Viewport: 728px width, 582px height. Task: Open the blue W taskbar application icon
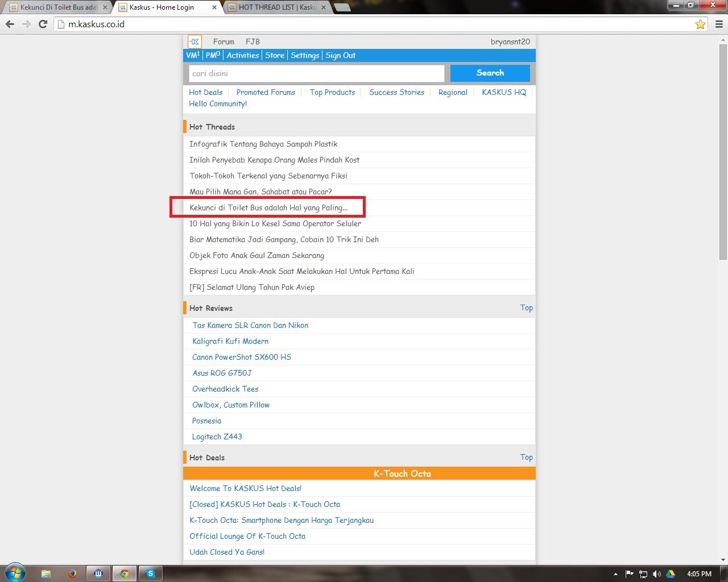[98, 573]
